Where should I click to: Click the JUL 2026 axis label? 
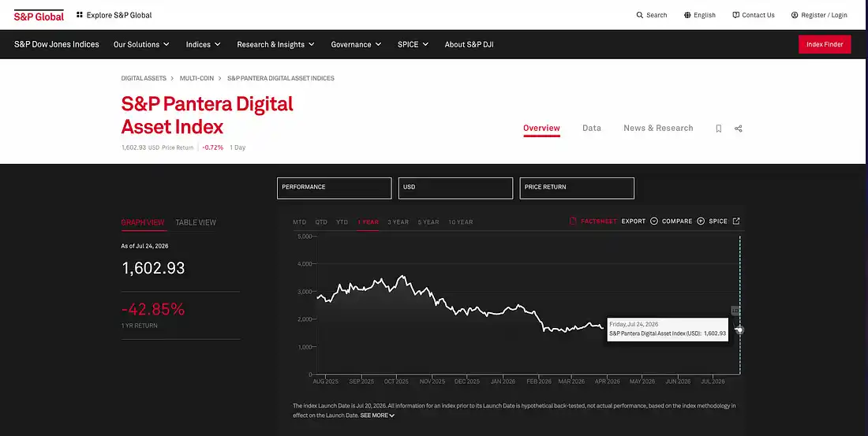(713, 382)
